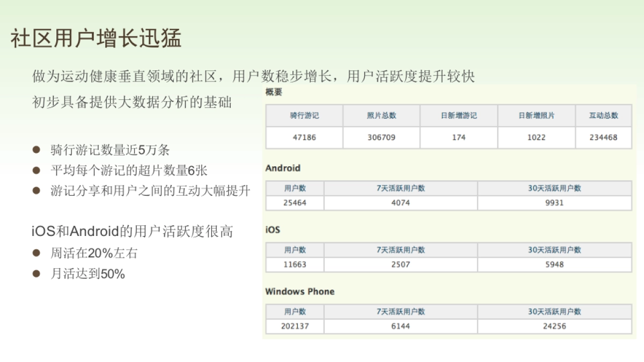The image size is (644, 362).
Task: Click the "iOS" table heading
Action: click(x=273, y=230)
